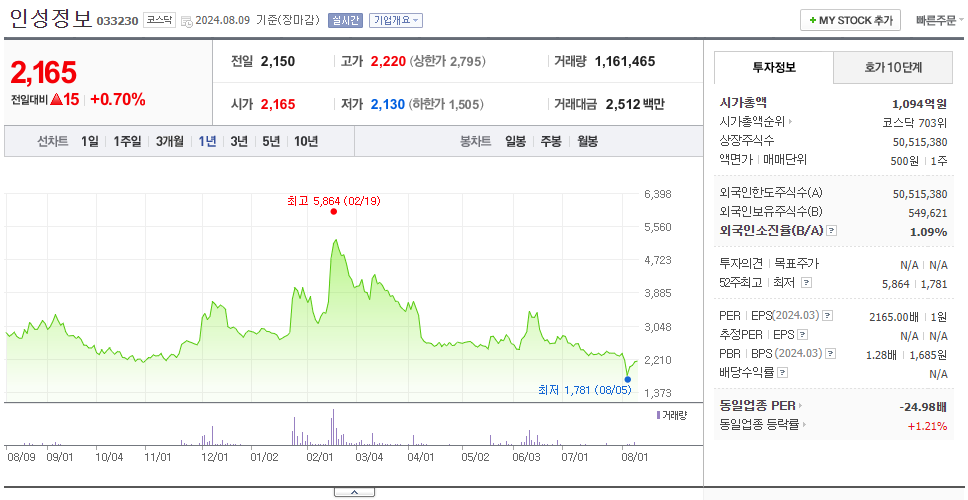Select the 1일 line chart period

(90, 141)
